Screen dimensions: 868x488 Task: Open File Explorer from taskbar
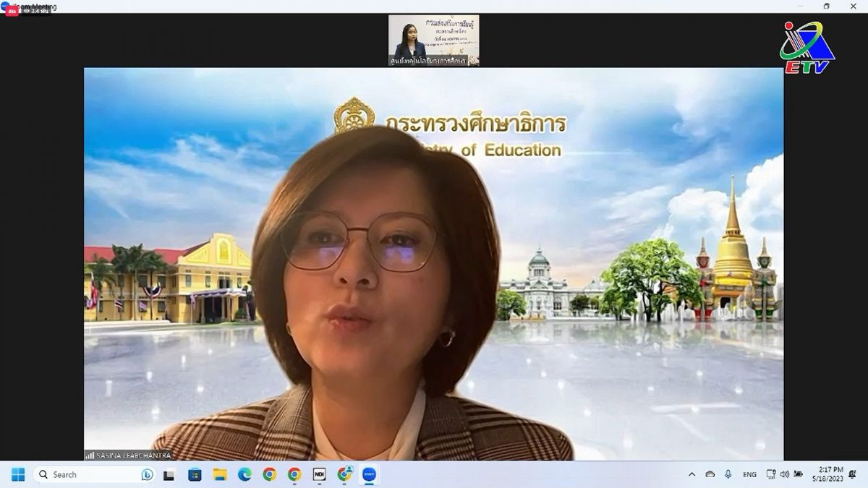pos(220,474)
